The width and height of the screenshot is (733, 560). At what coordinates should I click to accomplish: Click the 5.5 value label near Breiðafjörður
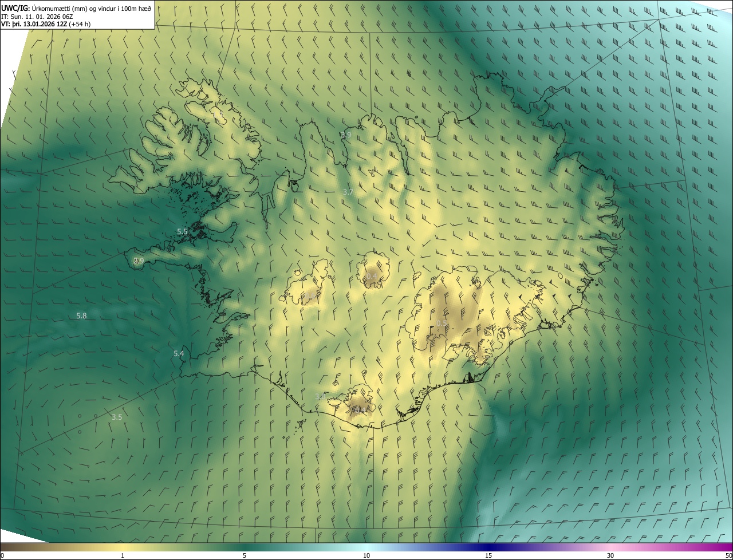182,232
